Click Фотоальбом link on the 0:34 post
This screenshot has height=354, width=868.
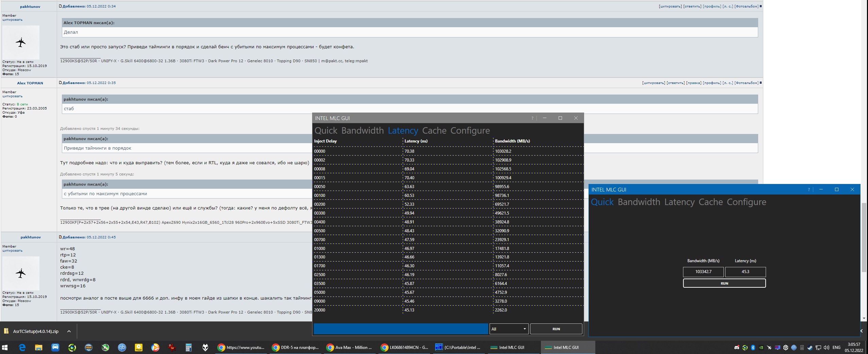point(746,6)
